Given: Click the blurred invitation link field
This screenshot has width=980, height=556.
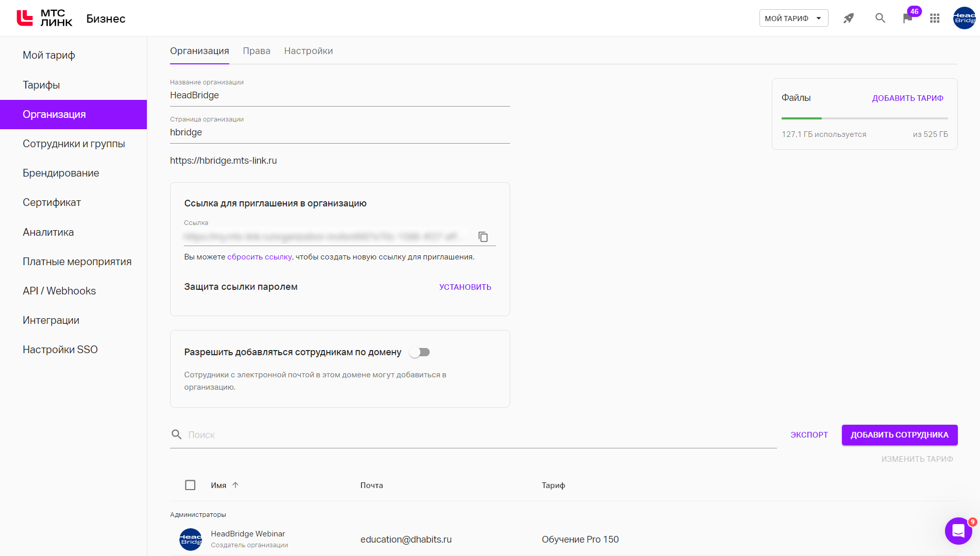Looking at the screenshot, I should coord(326,237).
